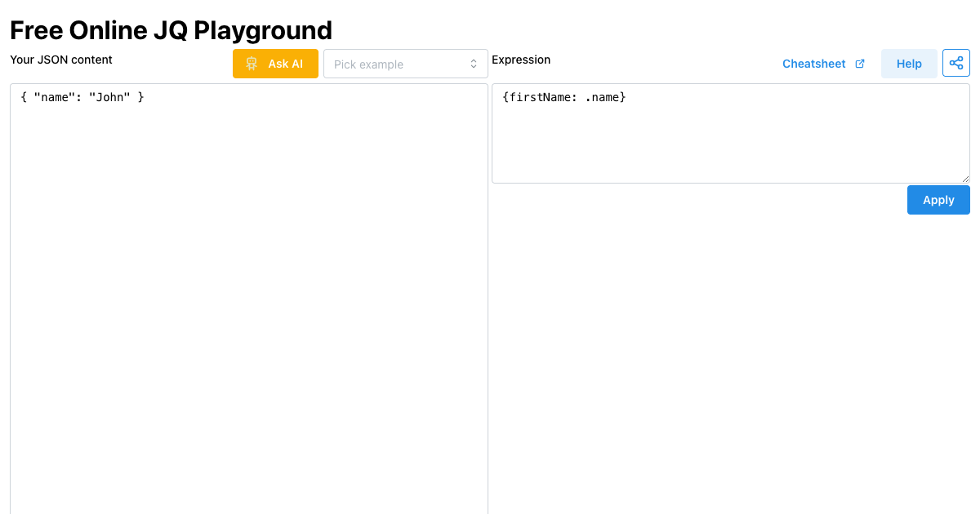The image size is (980, 514).
Task: Click the external link icon beside Cheatsheet
Action: click(x=859, y=64)
